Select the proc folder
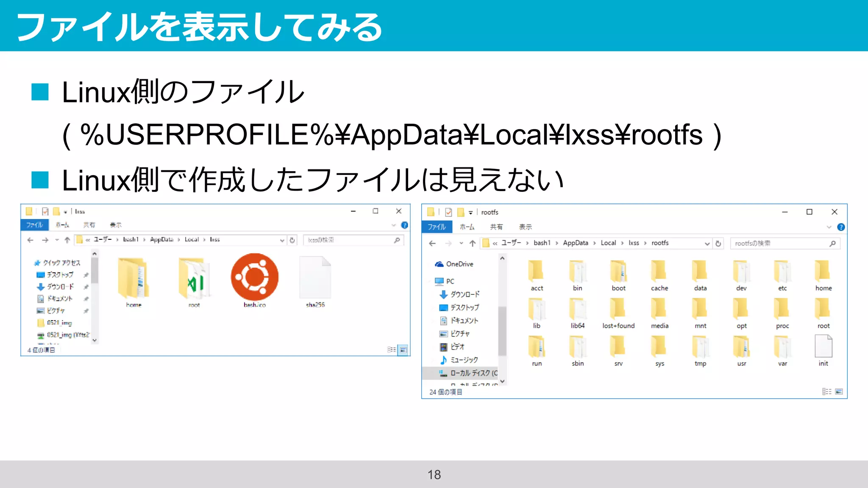The height and width of the screenshot is (488, 868). [x=782, y=313]
